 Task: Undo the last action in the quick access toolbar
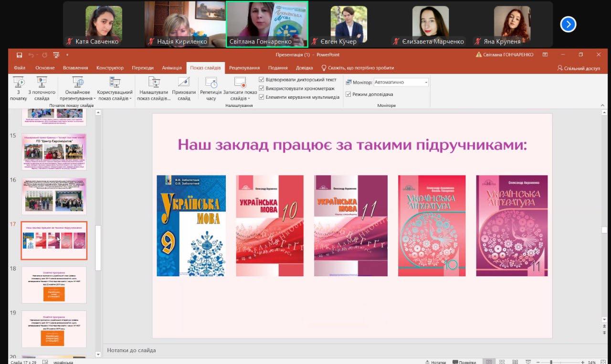click(31, 55)
